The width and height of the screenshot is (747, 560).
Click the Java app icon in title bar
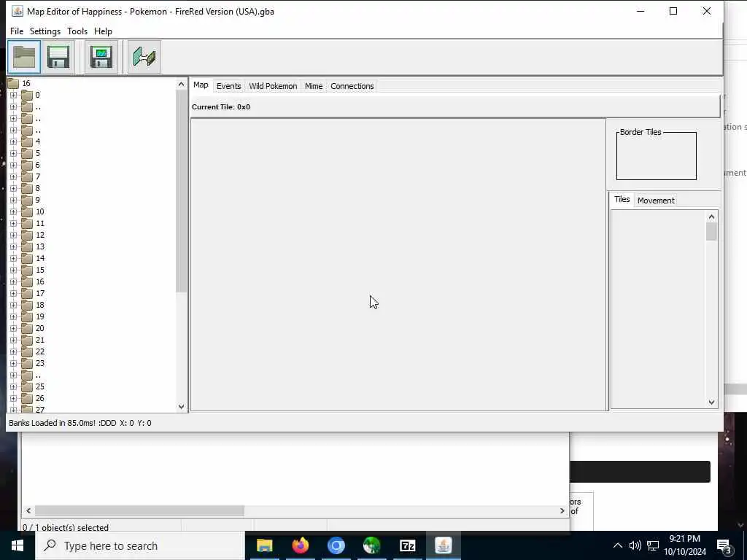18,11
